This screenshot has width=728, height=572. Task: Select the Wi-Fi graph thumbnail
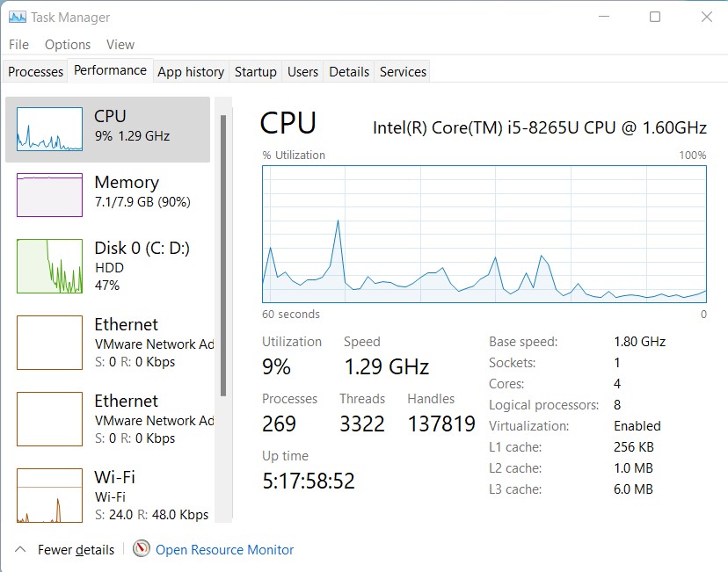[x=48, y=494]
